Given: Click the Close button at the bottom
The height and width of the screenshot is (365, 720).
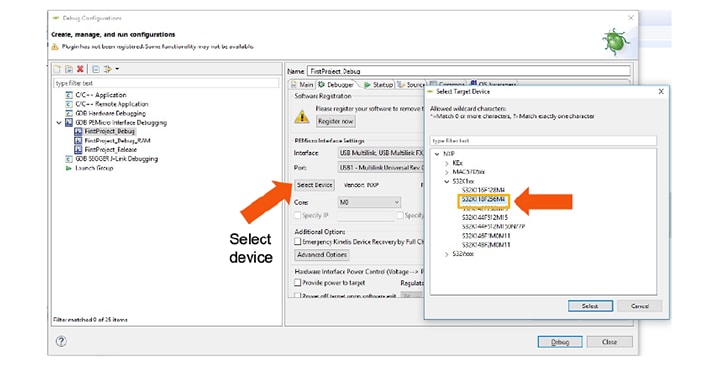Looking at the screenshot, I should (x=609, y=342).
